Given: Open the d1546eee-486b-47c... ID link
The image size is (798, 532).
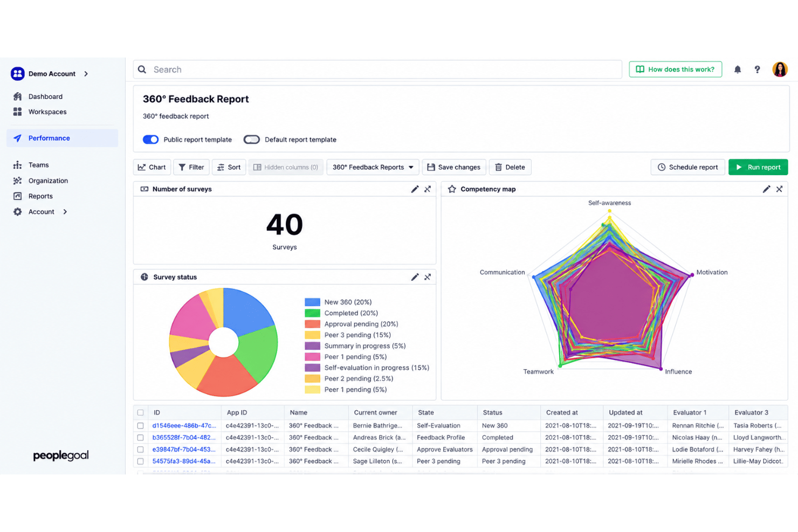Looking at the screenshot, I should click(x=184, y=426).
